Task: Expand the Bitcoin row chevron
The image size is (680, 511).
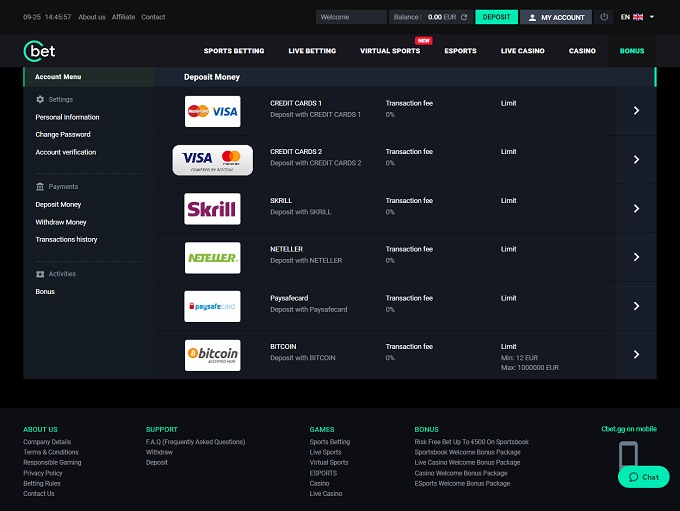Action: [636, 355]
